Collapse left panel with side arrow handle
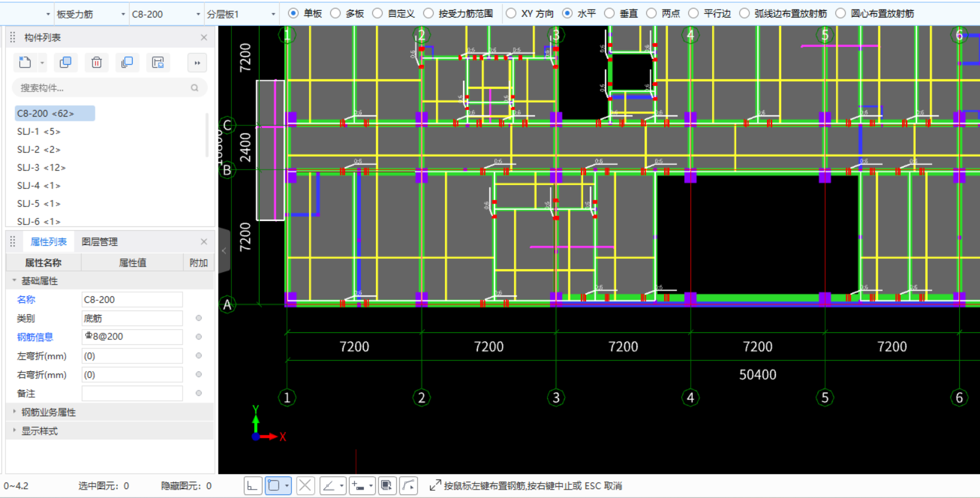Screen dimensions: 980x498 click(x=224, y=251)
